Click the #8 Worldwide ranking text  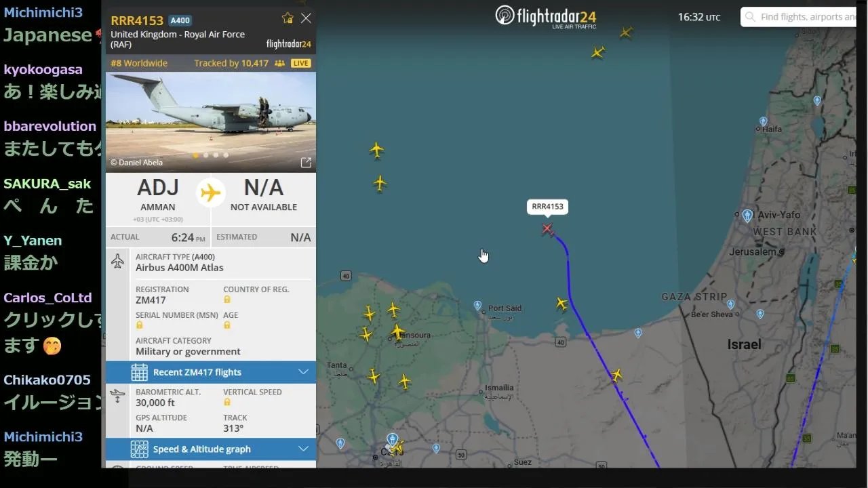(x=139, y=63)
